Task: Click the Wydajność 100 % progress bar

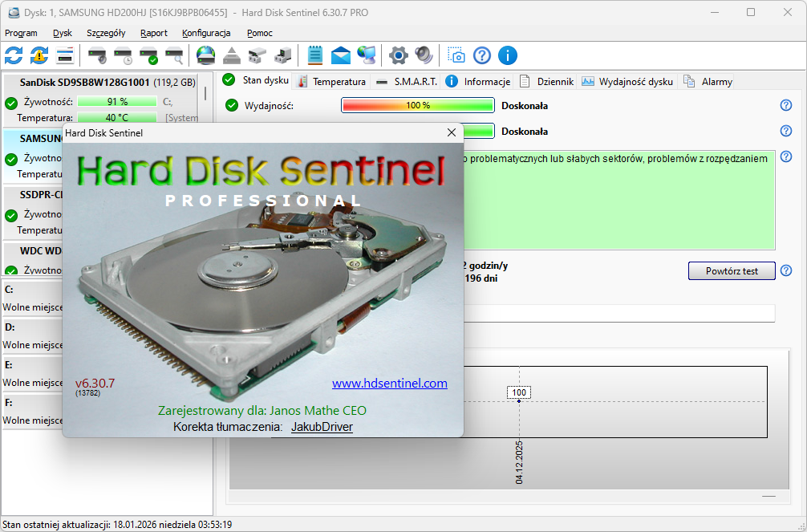Action: [418, 105]
